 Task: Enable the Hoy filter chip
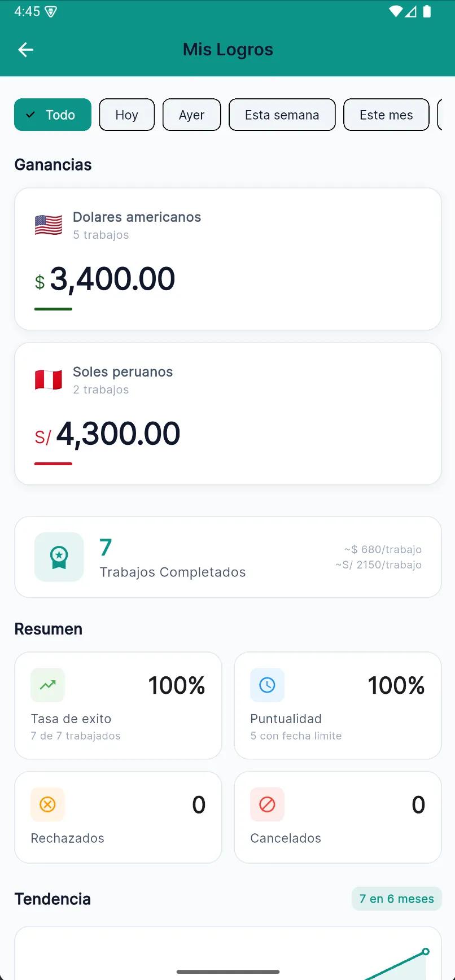click(x=126, y=115)
